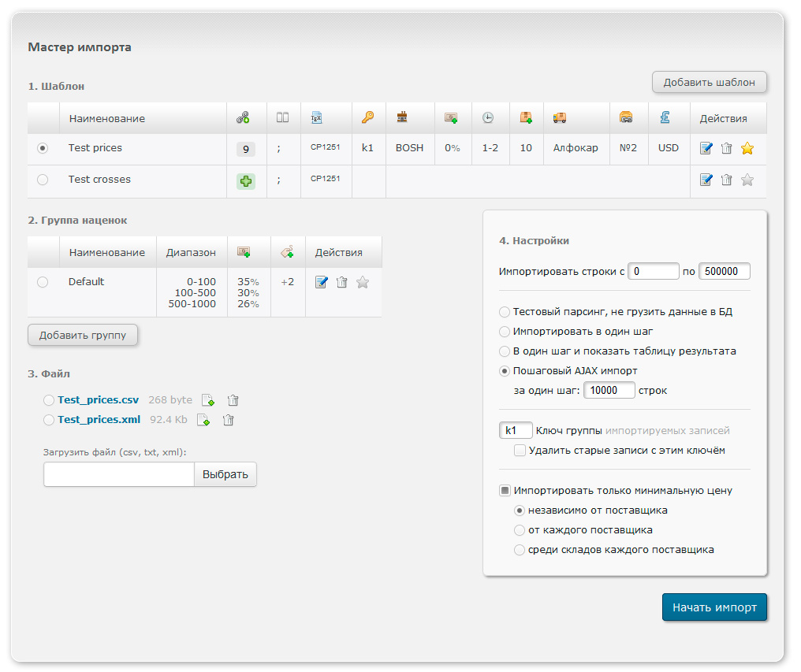801x672 pixels.
Task: Click the linked-columns header icon in template table
Action: click(x=243, y=118)
